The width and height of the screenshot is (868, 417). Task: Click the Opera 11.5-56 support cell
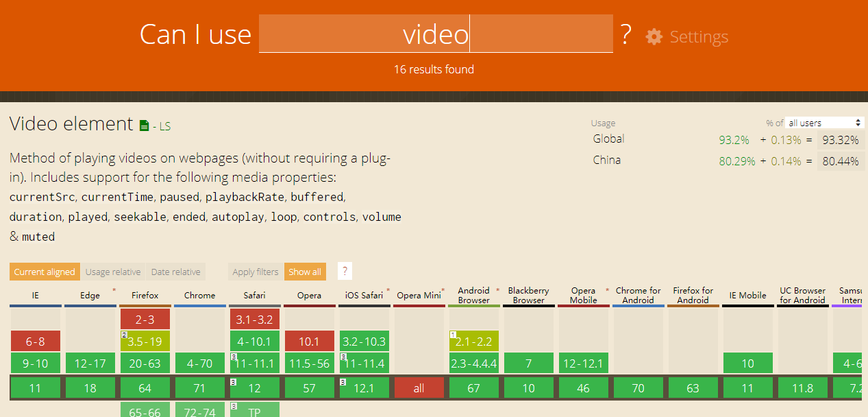coord(310,363)
